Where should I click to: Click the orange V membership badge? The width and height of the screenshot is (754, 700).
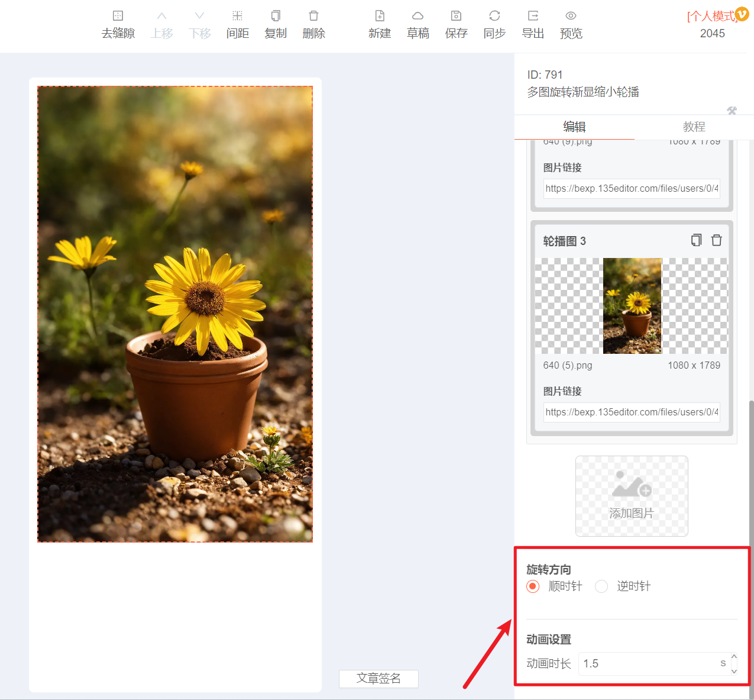(x=742, y=14)
